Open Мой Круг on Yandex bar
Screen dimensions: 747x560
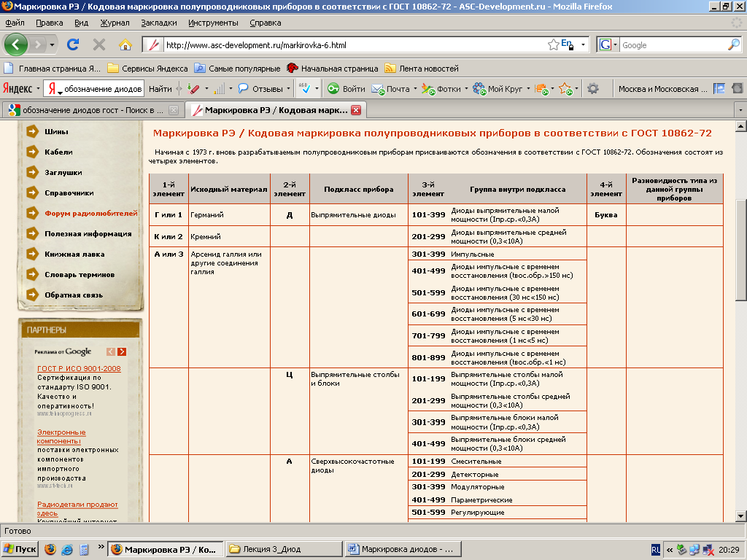(498, 89)
